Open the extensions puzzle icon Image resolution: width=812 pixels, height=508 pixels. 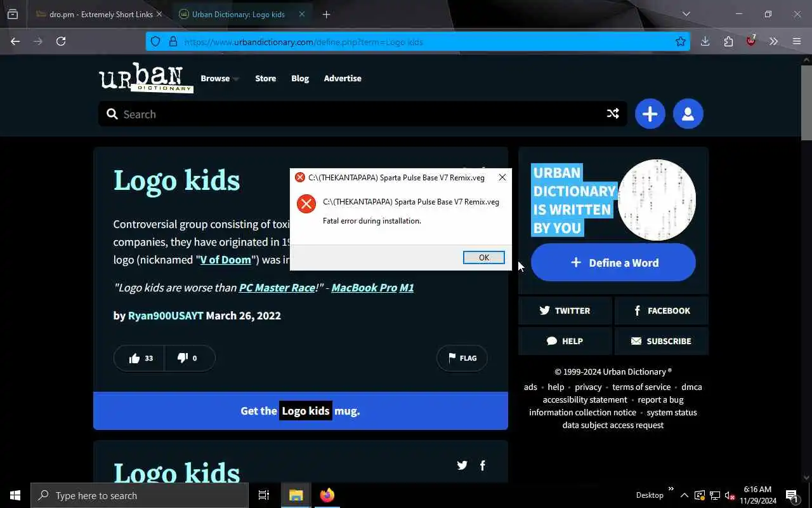tap(728, 41)
